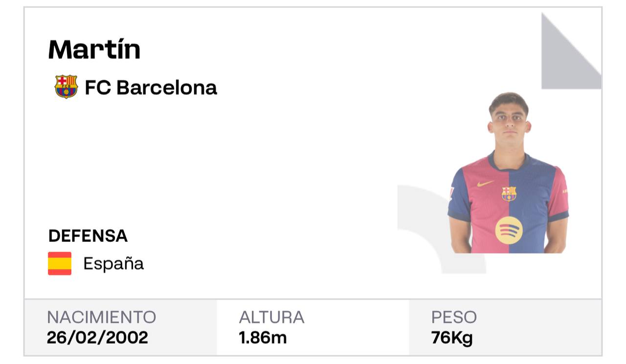Click the birth date 26/02/2002
This screenshot has width=626, height=364.
pyautogui.click(x=97, y=338)
